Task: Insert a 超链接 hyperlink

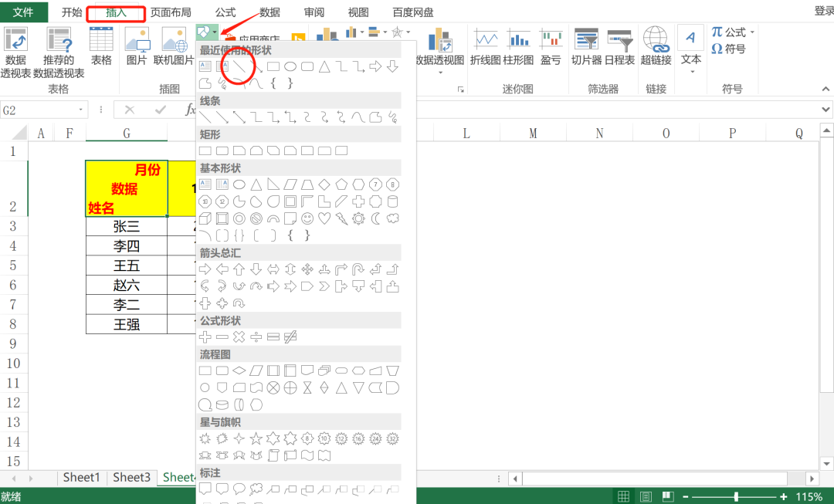Action: click(x=656, y=46)
